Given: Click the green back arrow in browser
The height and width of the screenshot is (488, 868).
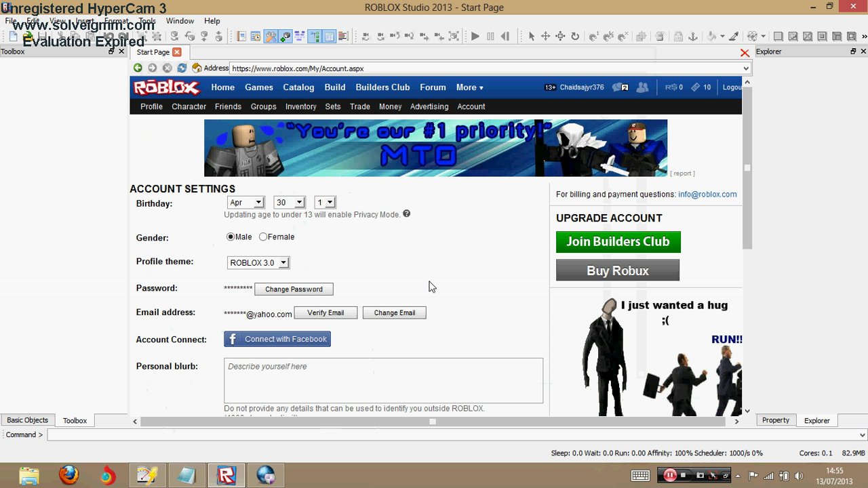Looking at the screenshot, I should (138, 68).
